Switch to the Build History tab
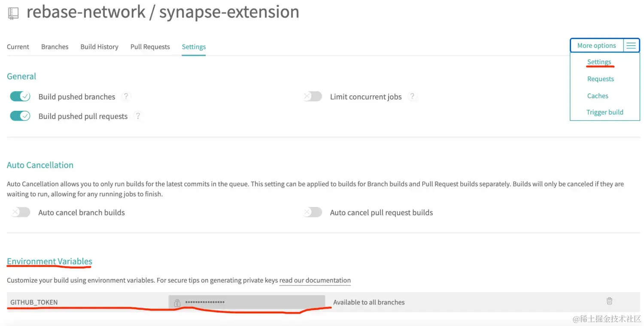The height and width of the screenshot is (326, 644). coord(99,47)
